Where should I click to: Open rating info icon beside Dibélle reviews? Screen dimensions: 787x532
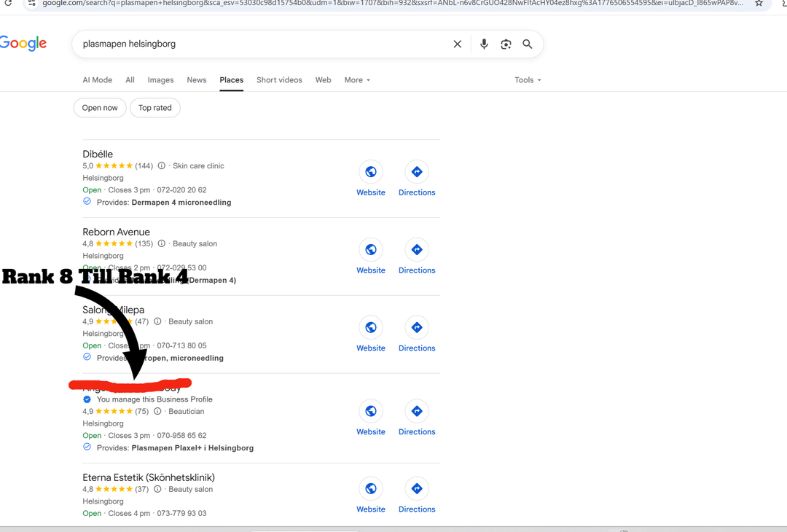[x=162, y=165]
